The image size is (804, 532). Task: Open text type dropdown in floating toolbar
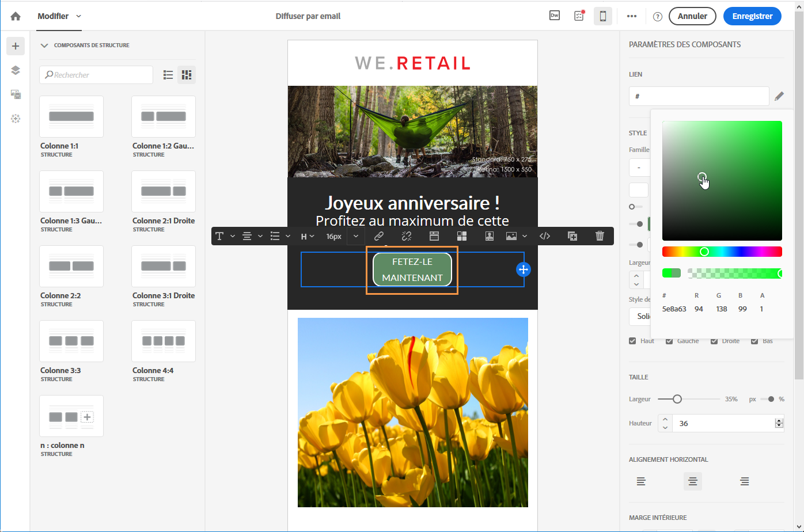click(225, 236)
